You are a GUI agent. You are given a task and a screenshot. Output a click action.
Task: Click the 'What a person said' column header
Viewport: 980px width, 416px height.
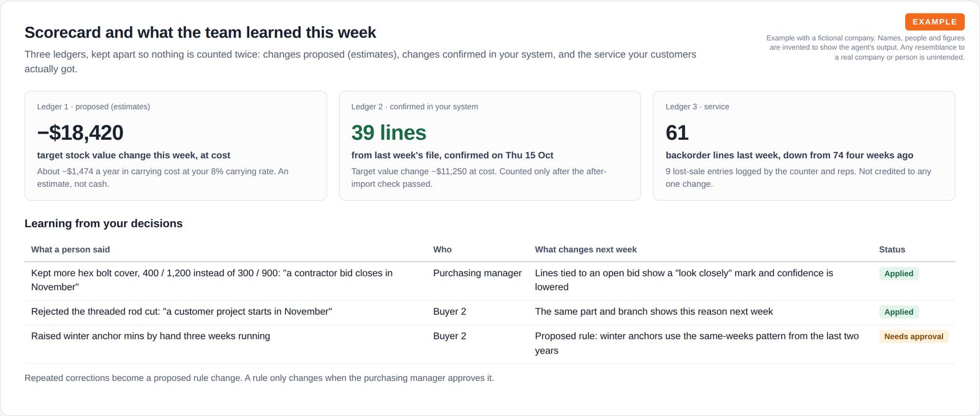70,249
